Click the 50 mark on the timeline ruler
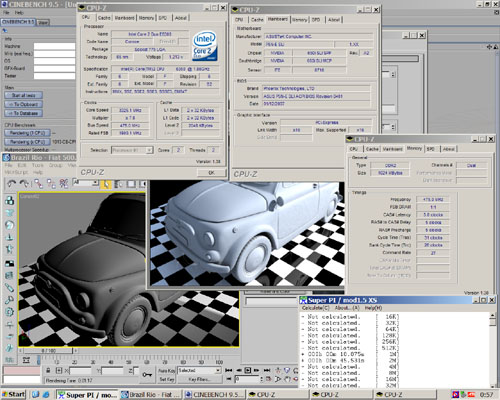 [x=128, y=362]
